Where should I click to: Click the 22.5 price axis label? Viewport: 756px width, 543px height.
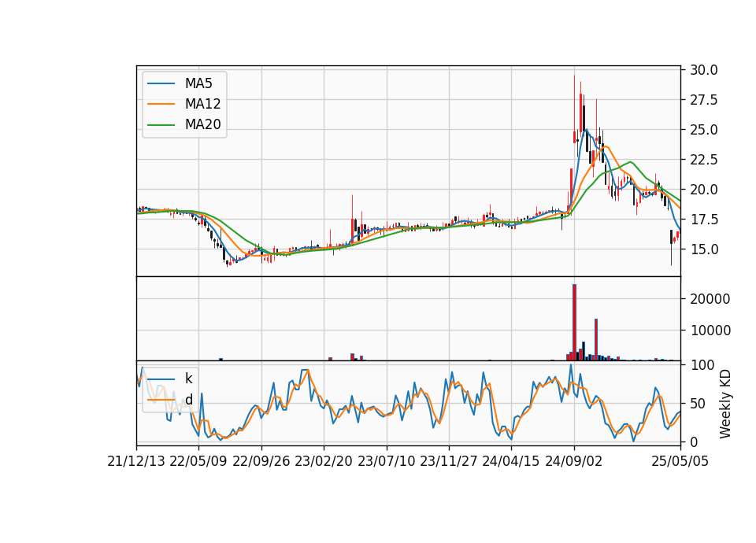[704, 160]
